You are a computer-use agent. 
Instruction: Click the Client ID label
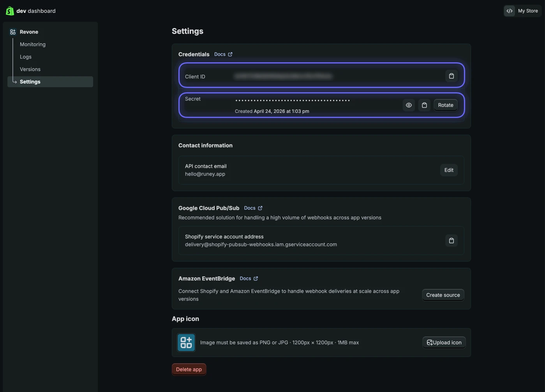pyautogui.click(x=195, y=77)
